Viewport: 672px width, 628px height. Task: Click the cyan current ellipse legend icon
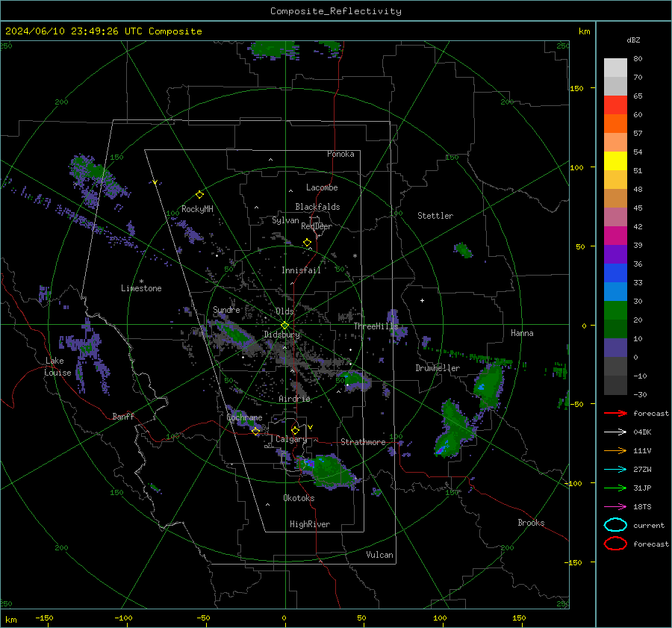615,525
